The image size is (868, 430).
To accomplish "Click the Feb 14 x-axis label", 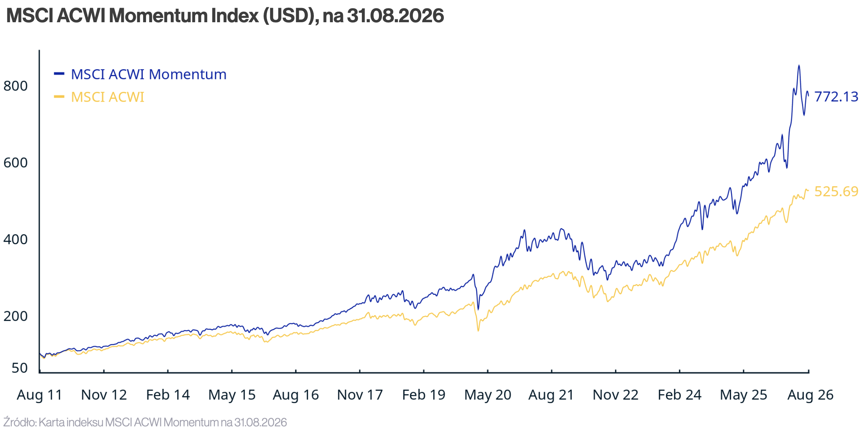I will (x=168, y=395).
